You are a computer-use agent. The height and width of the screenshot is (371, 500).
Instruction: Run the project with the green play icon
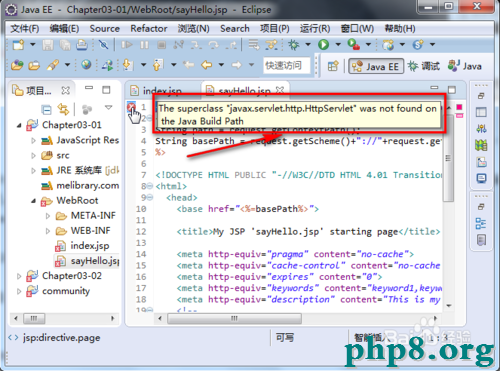tap(323, 45)
